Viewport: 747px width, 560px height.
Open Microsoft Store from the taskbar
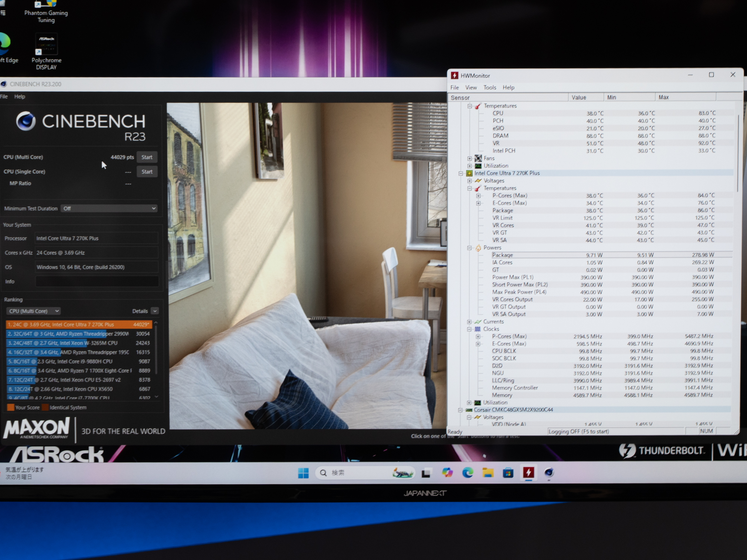(x=508, y=473)
